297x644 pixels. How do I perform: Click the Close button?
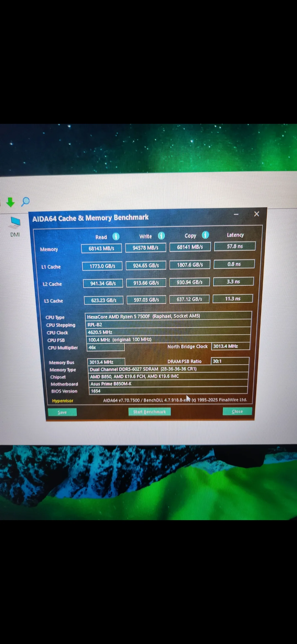point(237,411)
